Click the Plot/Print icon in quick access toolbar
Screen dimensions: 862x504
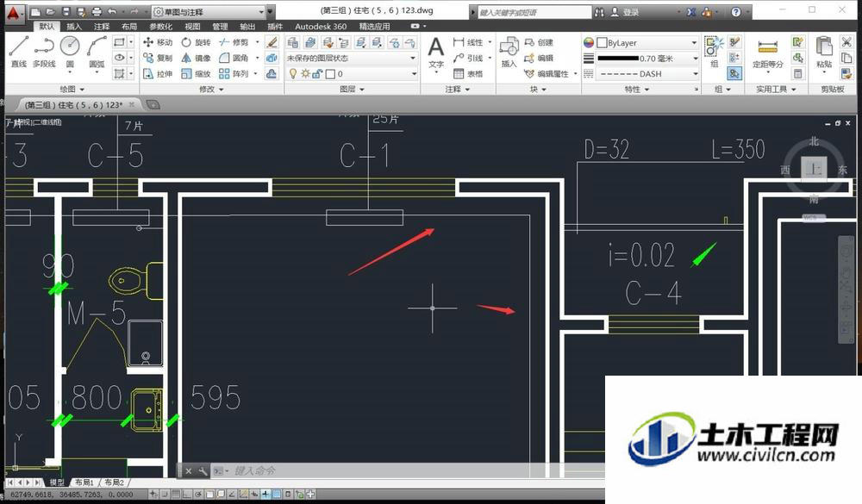[x=97, y=11]
